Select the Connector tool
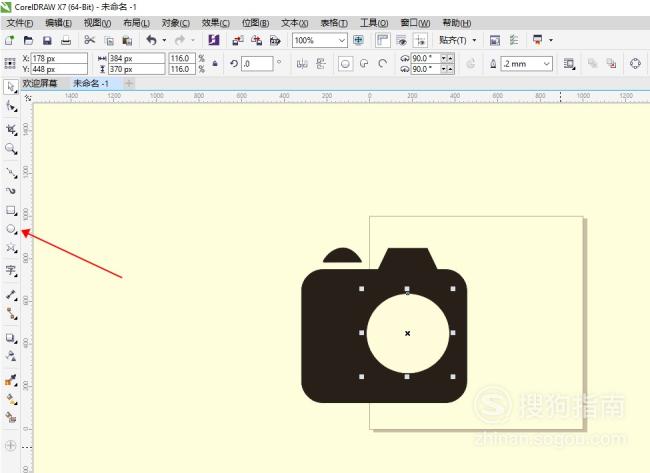This screenshot has height=473, width=650. (x=11, y=314)
